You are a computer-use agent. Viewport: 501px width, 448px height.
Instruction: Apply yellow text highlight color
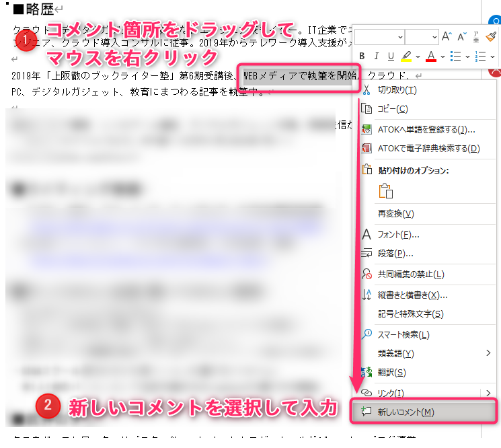(406, 56)
